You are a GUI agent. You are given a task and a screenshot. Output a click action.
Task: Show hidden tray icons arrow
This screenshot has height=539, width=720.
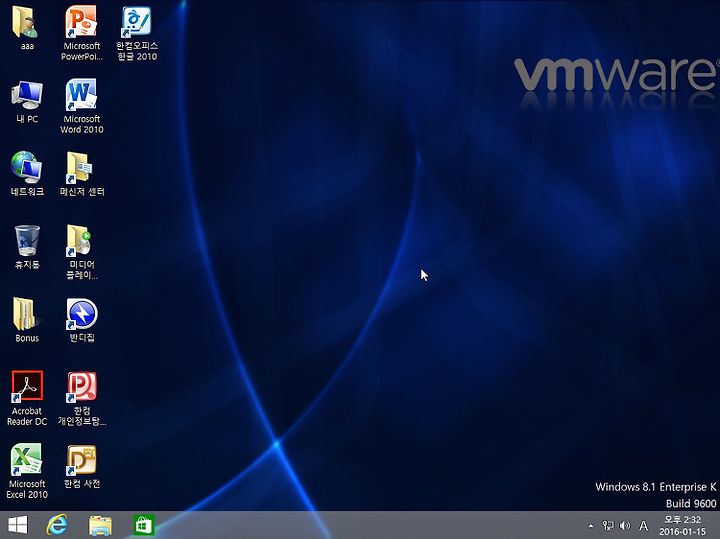pos(591,526)
